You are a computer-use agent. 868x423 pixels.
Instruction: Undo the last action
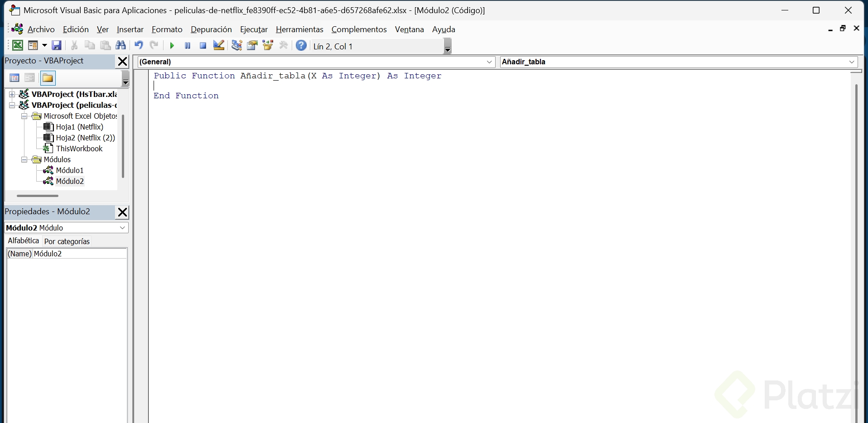139,45
